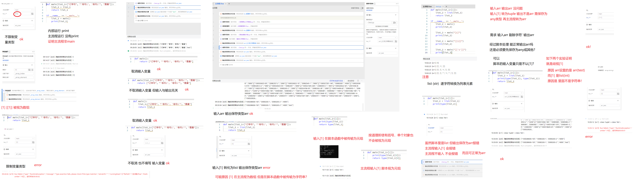The height and width of the screenshot is (182, 644).
Task: Focus empty list_1 field showing grey list_1 placeholder
Action: tap(152, 143)
